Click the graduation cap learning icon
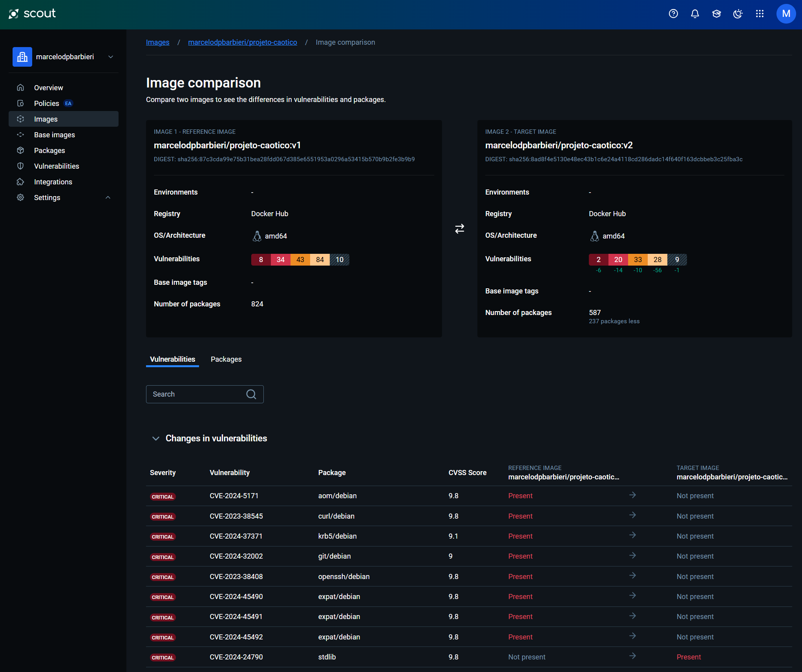This screenshot has height=672, width=802. click(716, 14)
